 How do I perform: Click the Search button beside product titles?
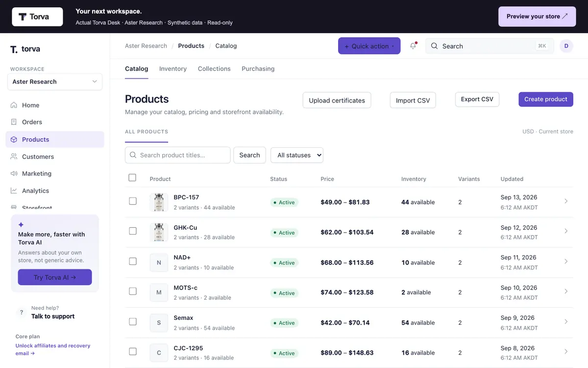point(250,155)
